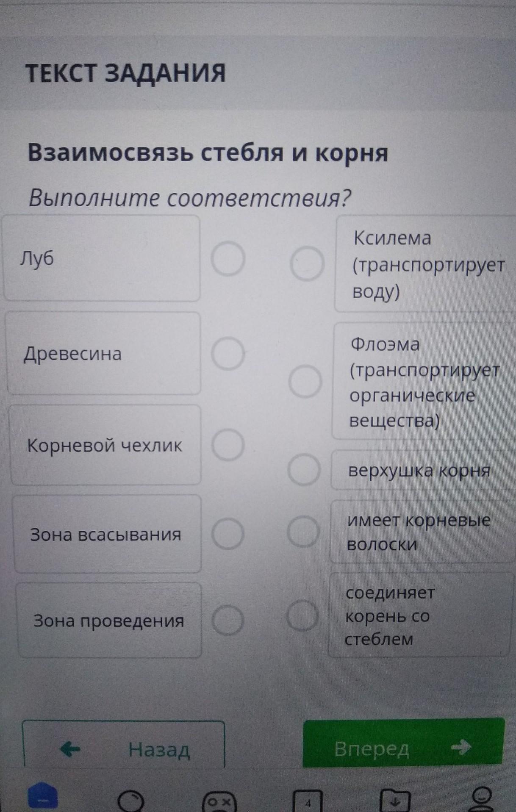
Task: Choose the circle for соединяет корень со стеблем
Action: point(302,615)
